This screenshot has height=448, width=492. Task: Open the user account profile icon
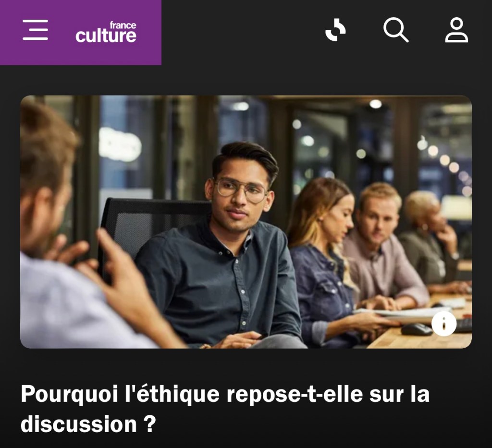[456, 30]
